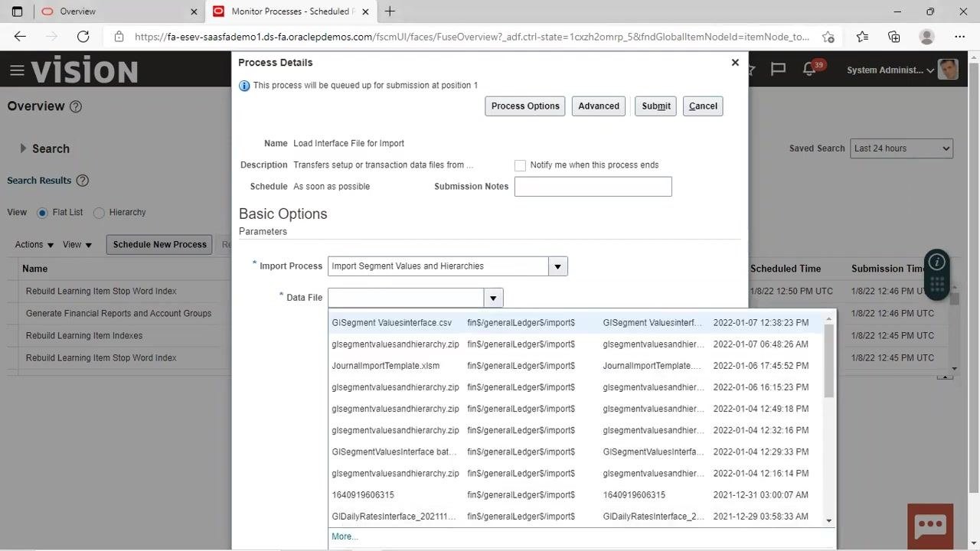
Task: Open the Saved Search dropdown
Action: tap(901, 148)
